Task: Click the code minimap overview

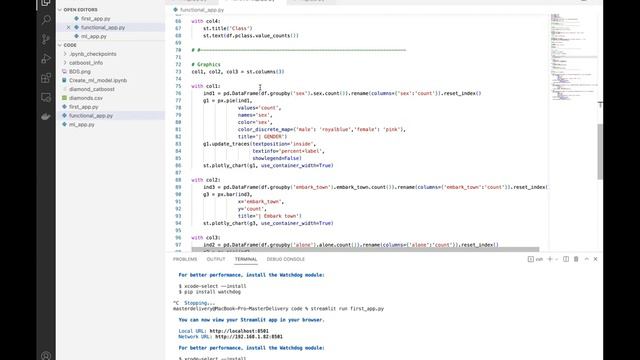Action: (x=573, y=57)
